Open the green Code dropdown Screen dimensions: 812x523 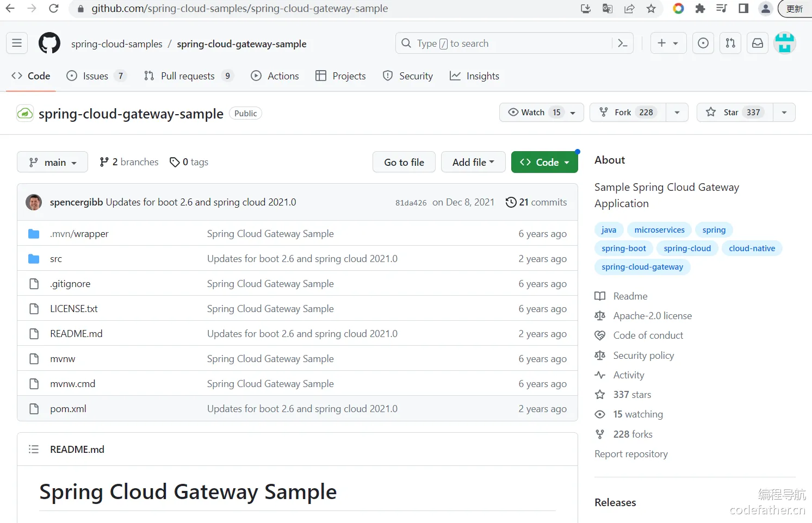point(544,162)
